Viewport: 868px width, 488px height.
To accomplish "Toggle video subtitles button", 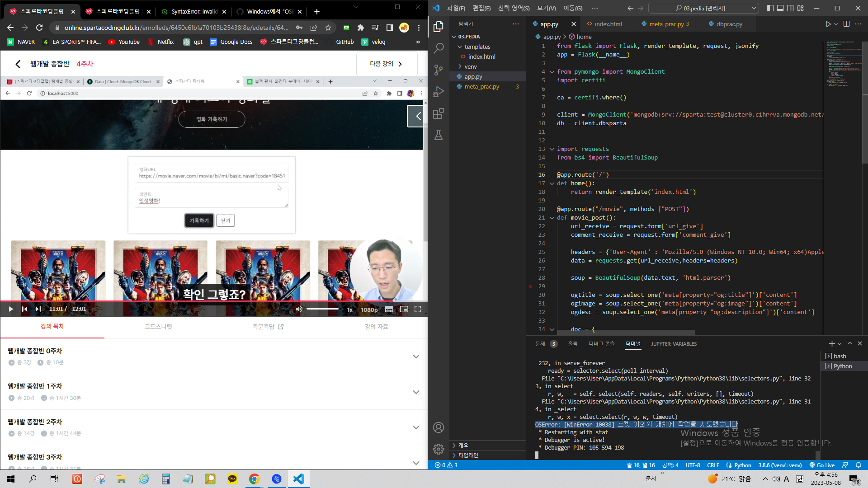I will (389, 309).
